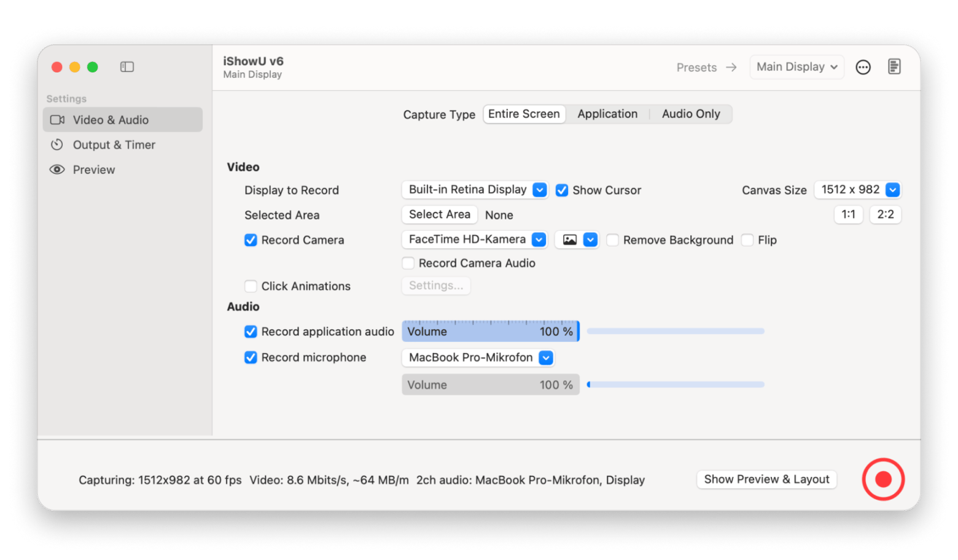Enable Click Animations checkbox
958x560 pixels.
pos(251,286)
